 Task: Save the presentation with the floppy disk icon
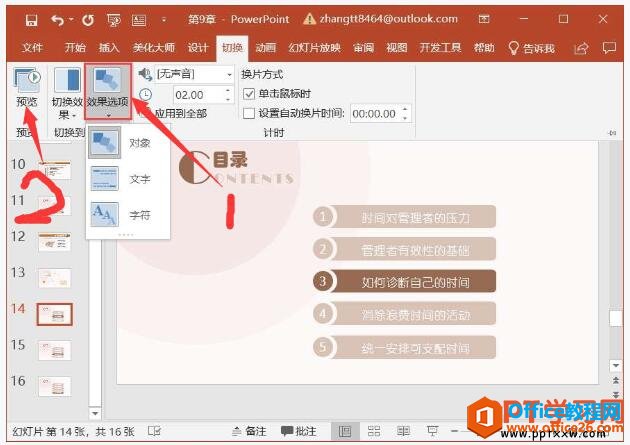click(x=31, y=20)
